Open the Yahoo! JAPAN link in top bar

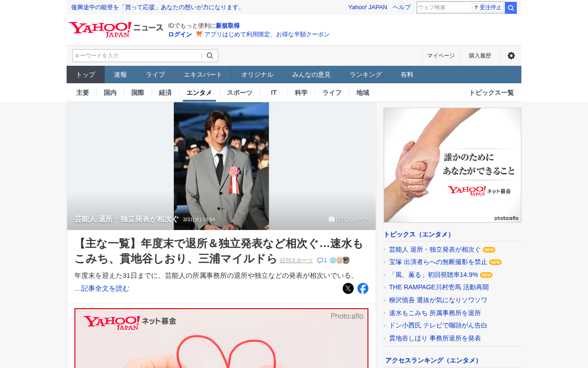point(367,7)
